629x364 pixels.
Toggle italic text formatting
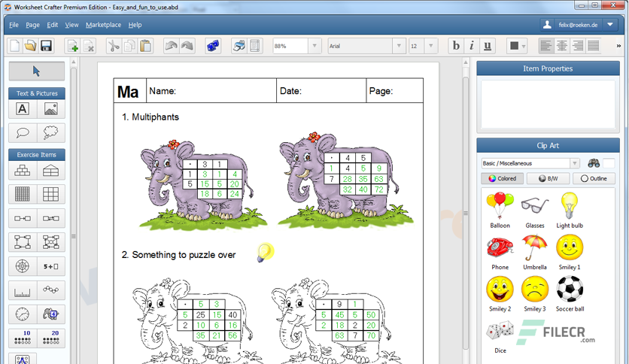pyautogui.click(x=472, y=46)
